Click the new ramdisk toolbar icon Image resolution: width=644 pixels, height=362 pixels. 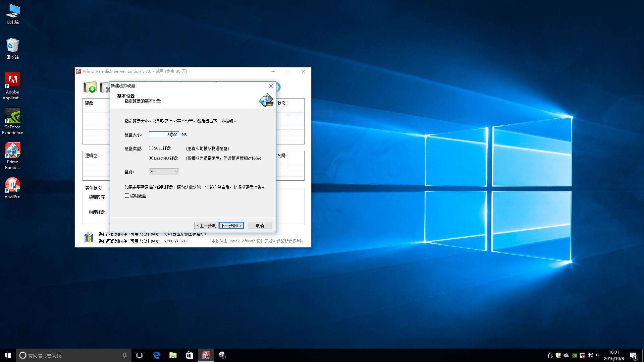tap(90, 87)
